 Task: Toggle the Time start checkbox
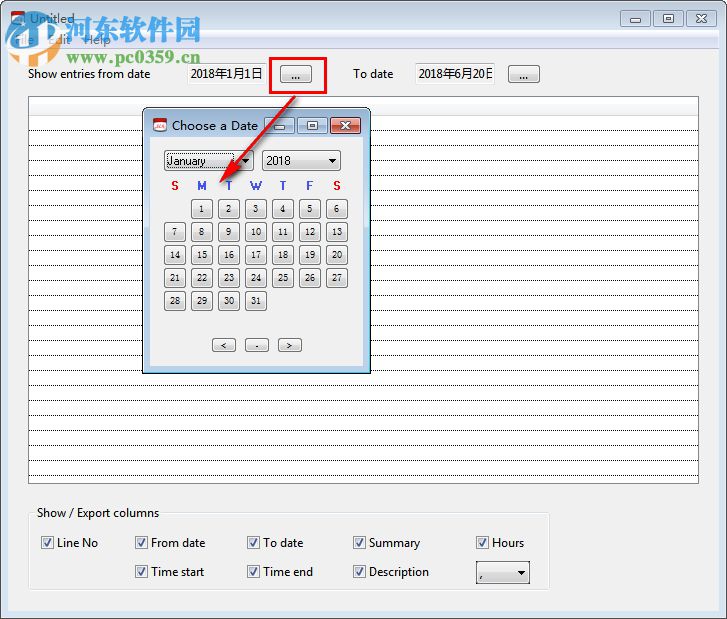click(141, 572)
